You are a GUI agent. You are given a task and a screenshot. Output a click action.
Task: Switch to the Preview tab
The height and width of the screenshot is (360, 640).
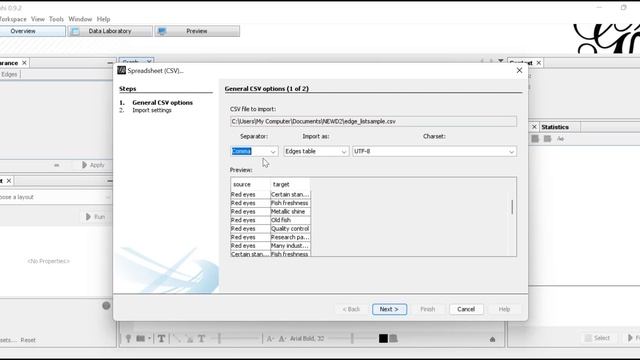point(197,31)
